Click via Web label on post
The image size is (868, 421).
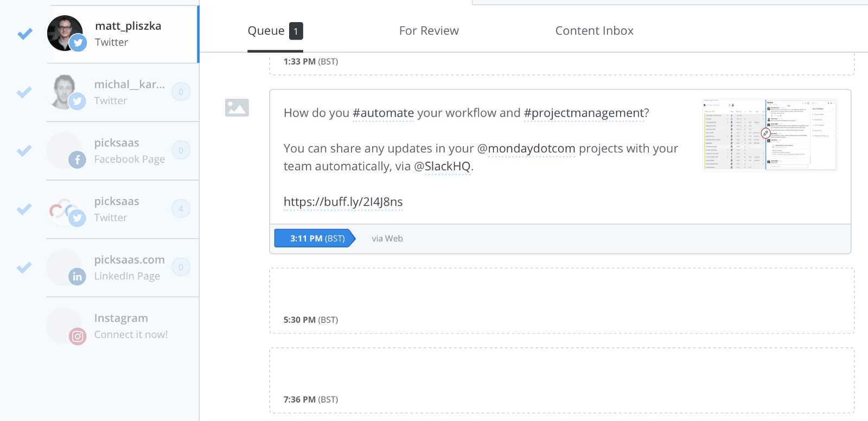(x=387, y=238)
